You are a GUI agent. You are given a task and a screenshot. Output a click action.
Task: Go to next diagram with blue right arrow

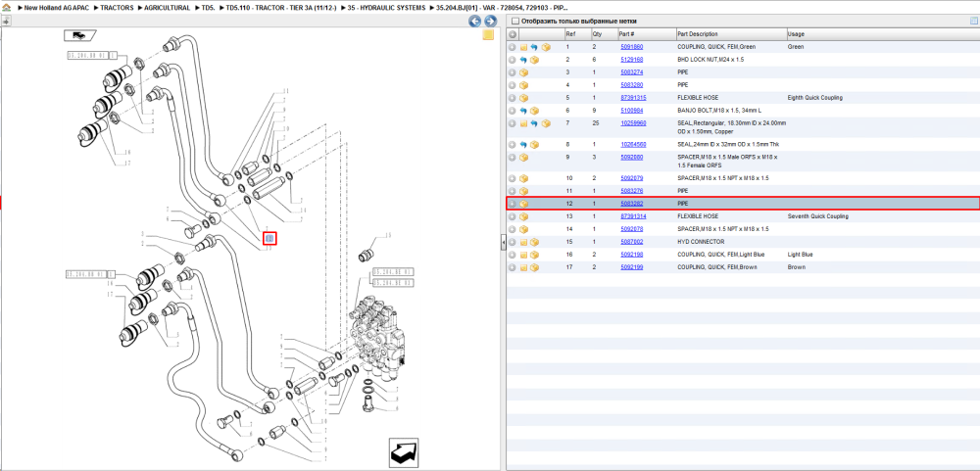(491, 22)
